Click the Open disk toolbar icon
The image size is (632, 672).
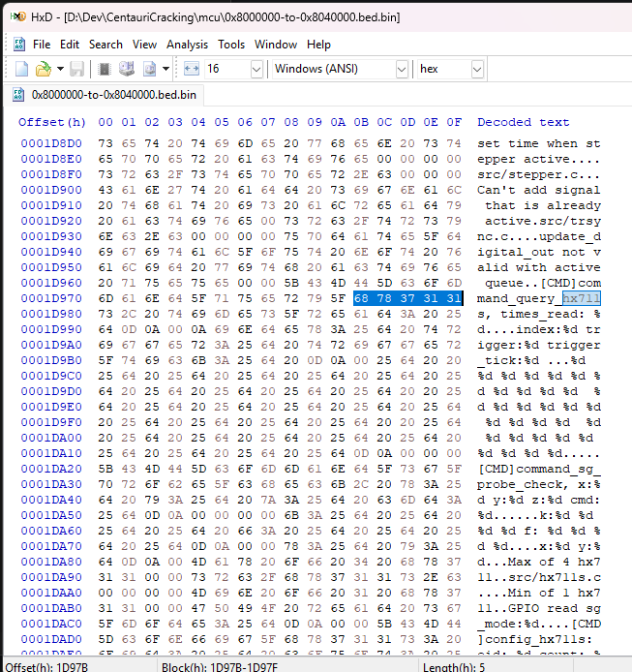[x=126, y=69]
